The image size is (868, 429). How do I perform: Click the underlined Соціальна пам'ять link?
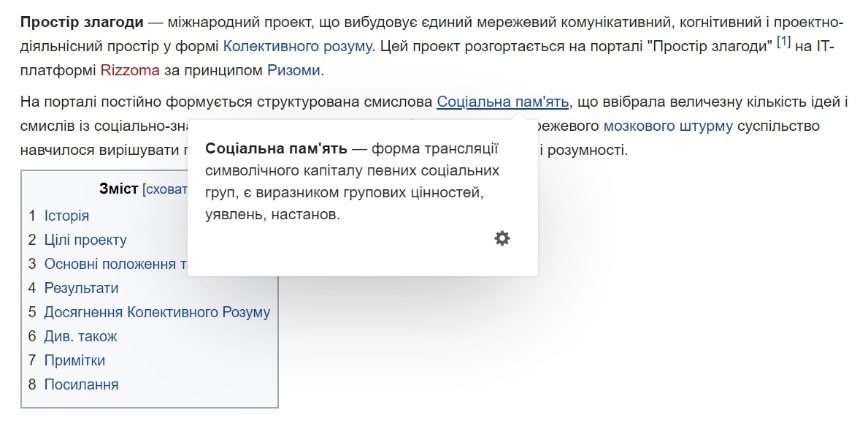pyautogui.click(x=503, y=102)
